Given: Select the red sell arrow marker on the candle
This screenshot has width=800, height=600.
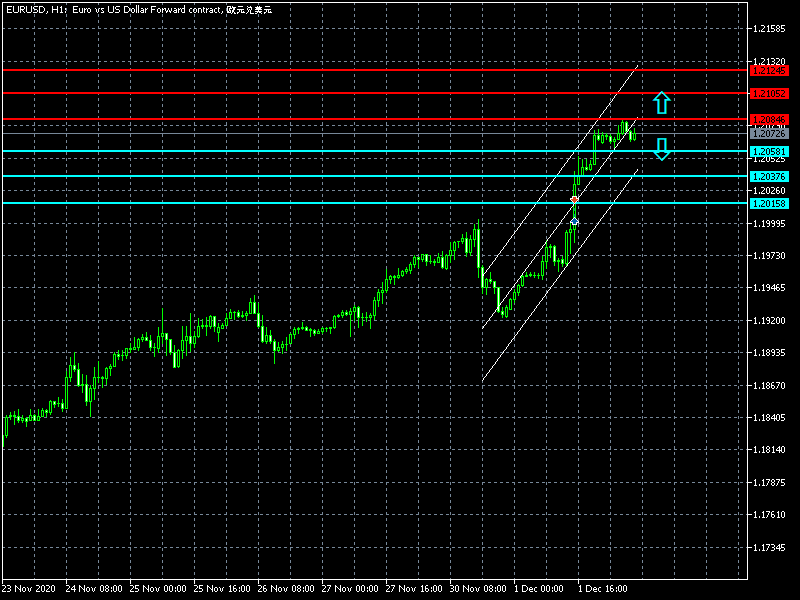Looking at the screenshot, I should tap(574, 201).
